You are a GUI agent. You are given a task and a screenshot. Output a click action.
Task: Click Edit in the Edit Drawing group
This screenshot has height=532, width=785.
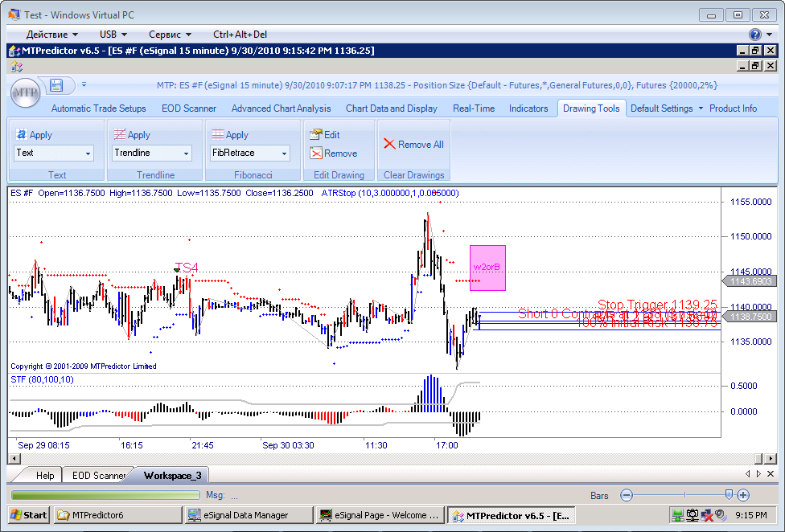(325, 135)
